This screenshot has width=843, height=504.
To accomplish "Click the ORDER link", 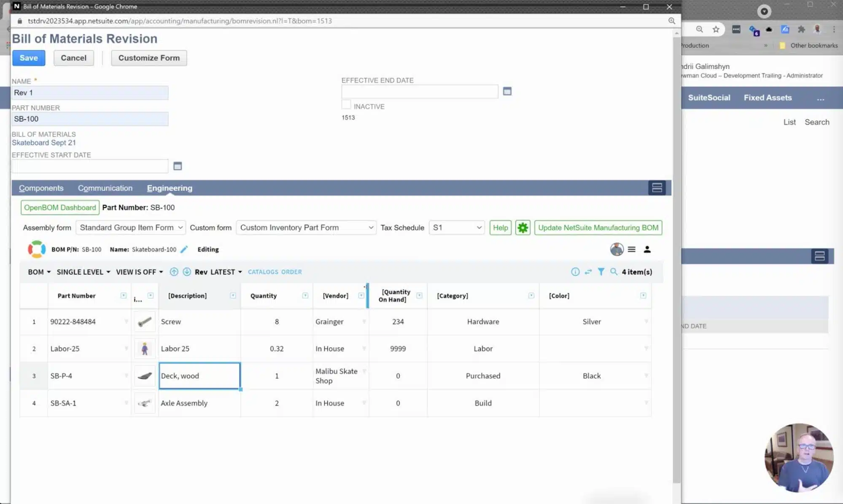I will pyautogui.click(x=291, y=272).
